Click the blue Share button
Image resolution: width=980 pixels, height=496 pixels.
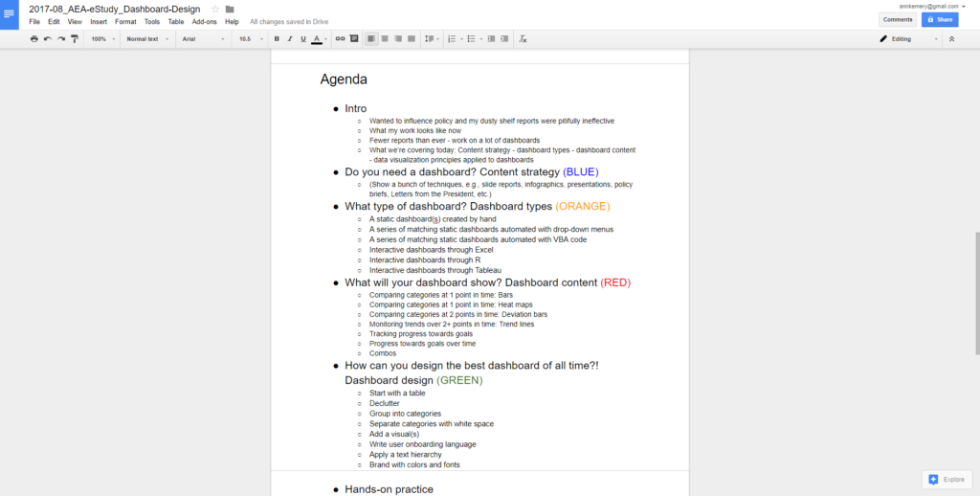tap(940, 19)
